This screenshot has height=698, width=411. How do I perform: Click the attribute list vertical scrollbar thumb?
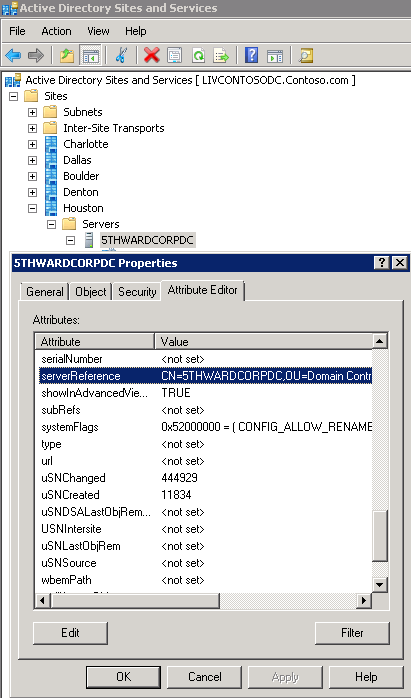click(x=380, y=536)
